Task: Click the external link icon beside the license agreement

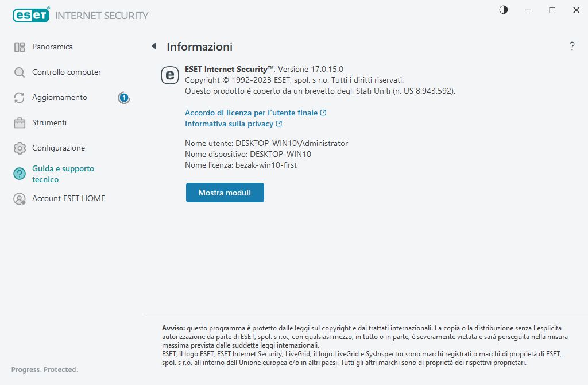Action: tap(324, 113)
